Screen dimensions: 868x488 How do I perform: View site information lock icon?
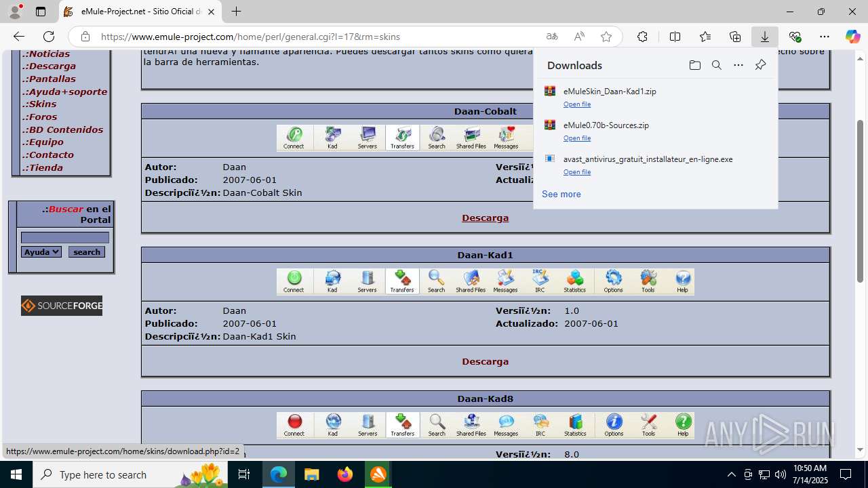[85, 37]
